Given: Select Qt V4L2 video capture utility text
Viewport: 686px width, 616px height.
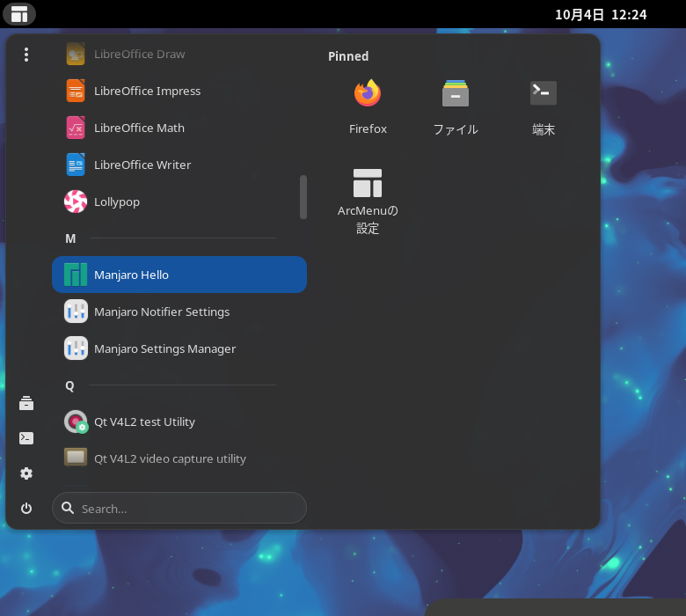Looking at the screenshot, I should (x=171, y=458).
